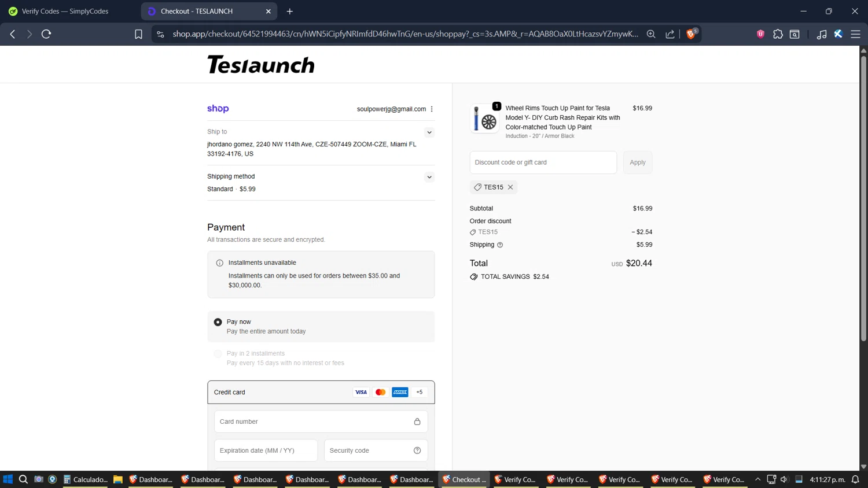Click in the discount code field
Image resolution: width=868 pixels, height=488 pixels.
pos(543,162)
